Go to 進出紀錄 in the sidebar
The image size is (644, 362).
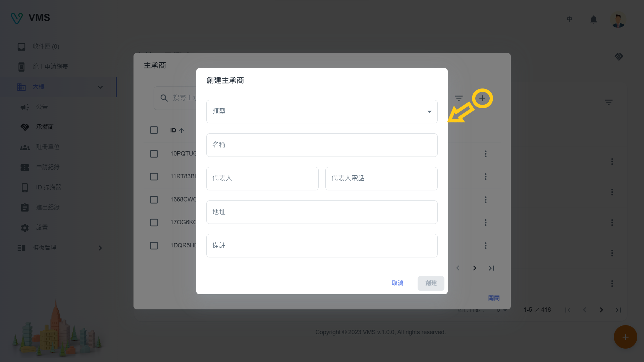point(48,207)
